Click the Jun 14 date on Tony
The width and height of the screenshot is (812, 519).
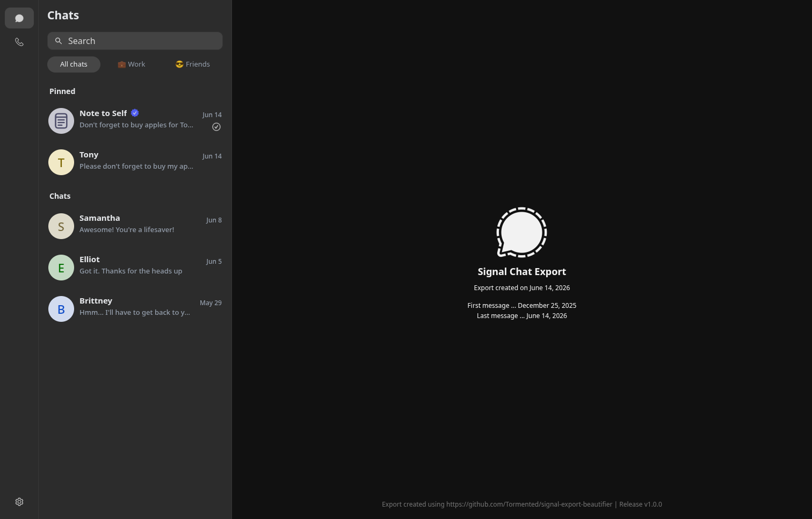212,156
